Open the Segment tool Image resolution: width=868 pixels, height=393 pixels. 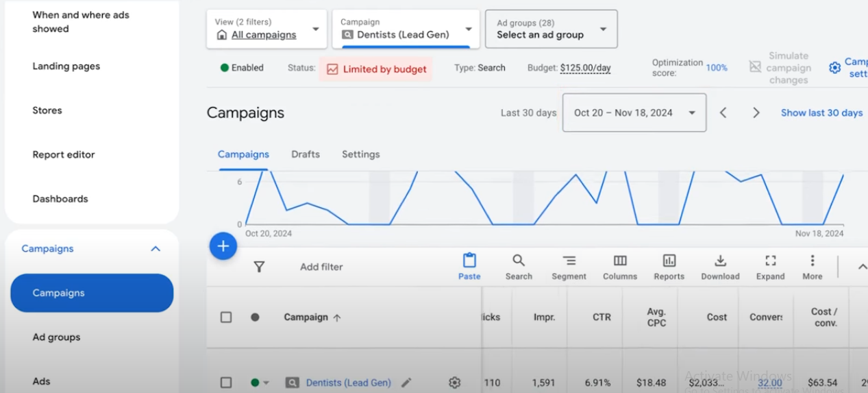tap(569, 267)
